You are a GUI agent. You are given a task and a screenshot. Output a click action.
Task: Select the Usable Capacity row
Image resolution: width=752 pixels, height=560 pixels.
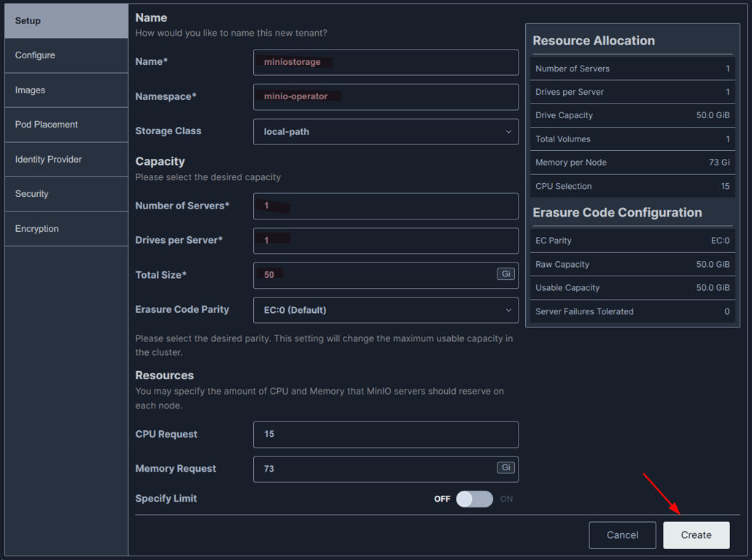[632, 288]
